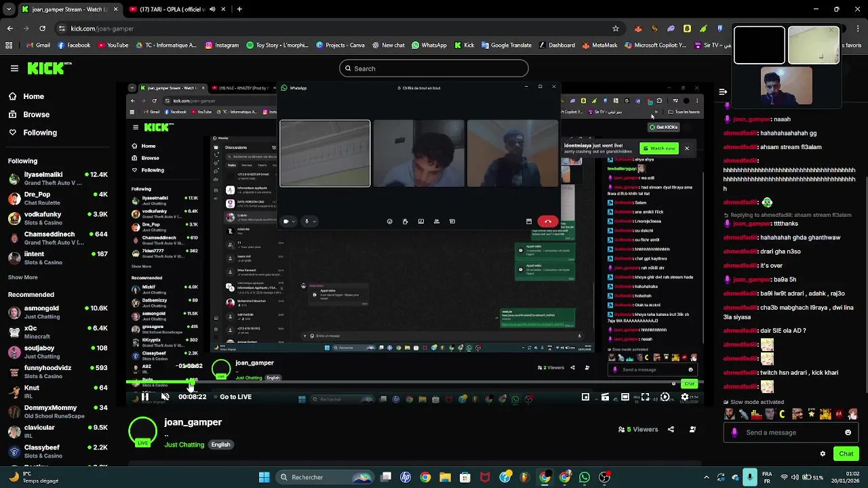Expand hidden system tray icons

(x=706, y=477)
